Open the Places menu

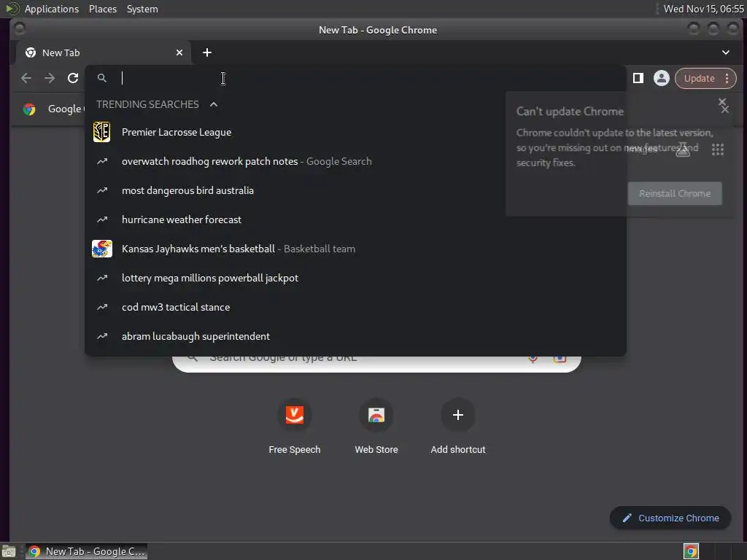102,9
